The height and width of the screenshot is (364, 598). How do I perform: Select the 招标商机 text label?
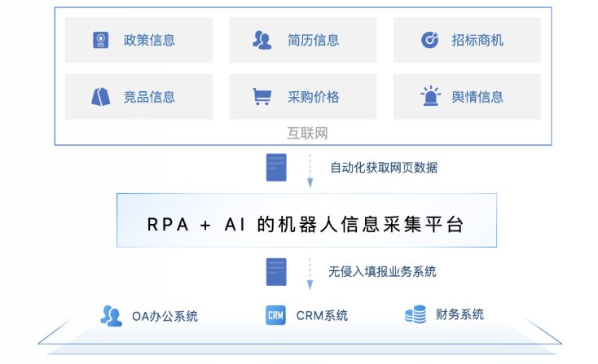[477, 40]
